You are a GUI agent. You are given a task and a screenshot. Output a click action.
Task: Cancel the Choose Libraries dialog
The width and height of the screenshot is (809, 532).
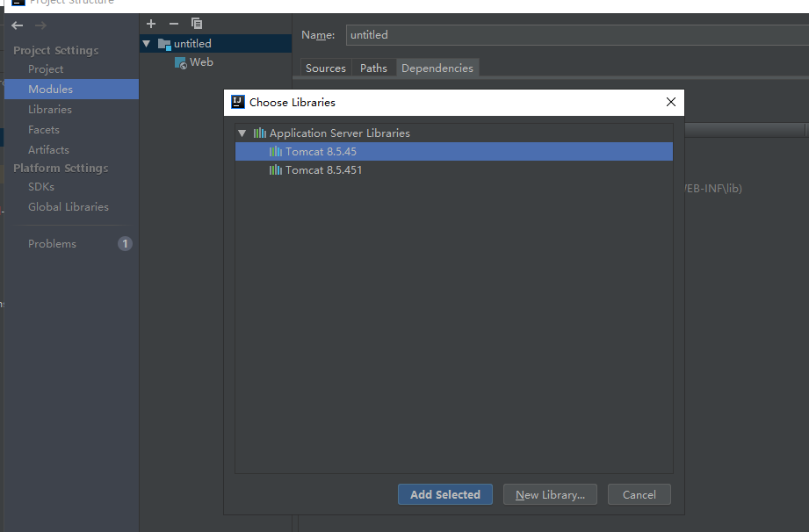[639, 494]
